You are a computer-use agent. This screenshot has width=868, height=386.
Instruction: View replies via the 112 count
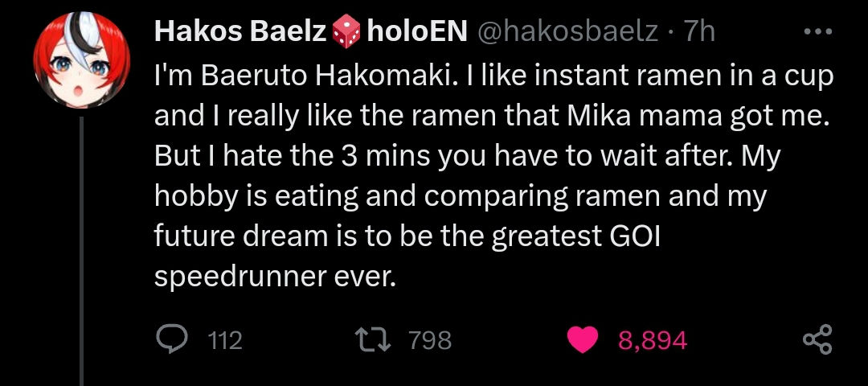click(x=226, y=341)
